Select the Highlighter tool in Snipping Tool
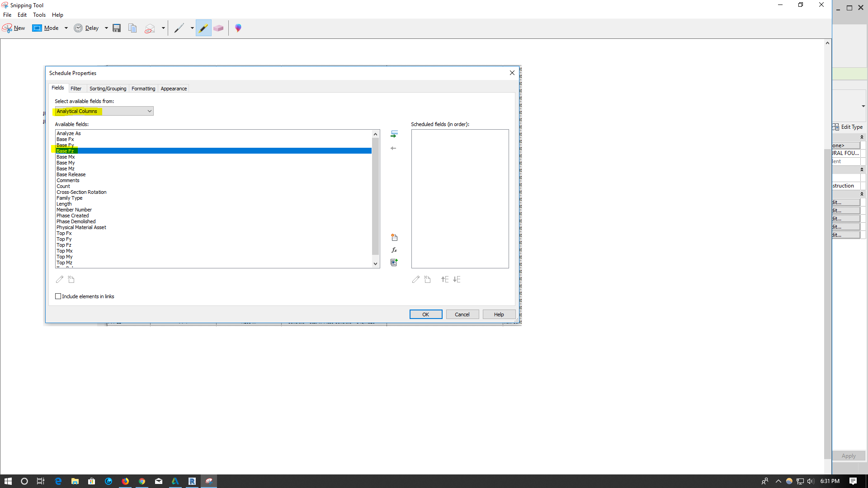 (x=203, y=28)
